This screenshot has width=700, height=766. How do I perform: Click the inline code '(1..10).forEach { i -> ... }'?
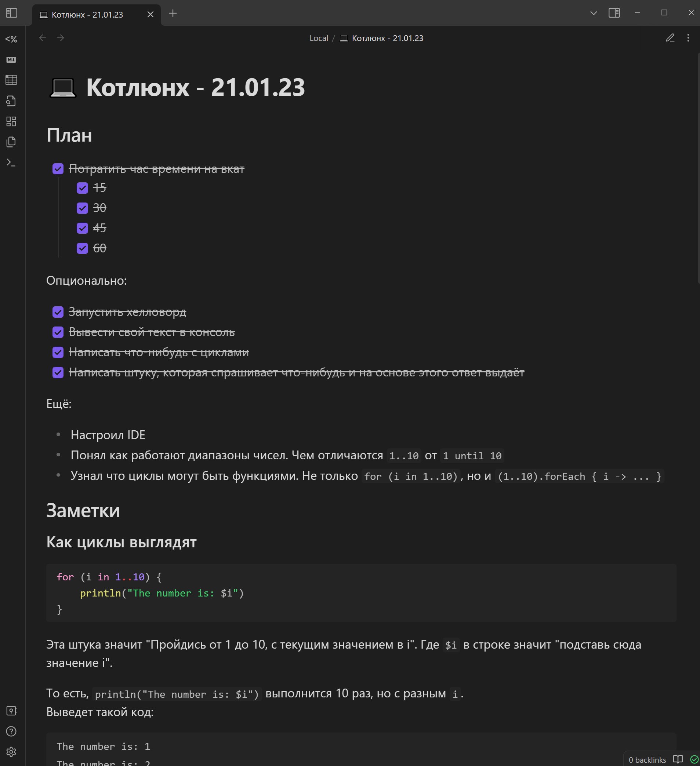(580, 476)
